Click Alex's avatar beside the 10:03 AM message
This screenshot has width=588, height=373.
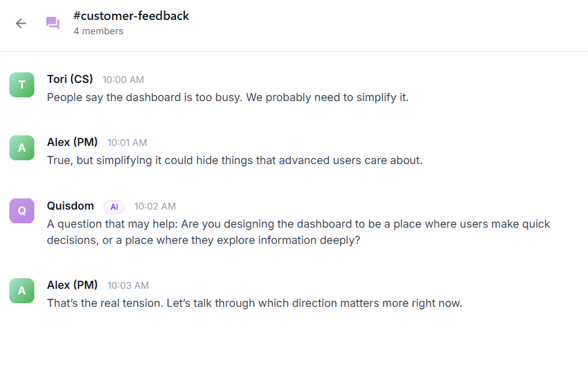click(21, 291)
